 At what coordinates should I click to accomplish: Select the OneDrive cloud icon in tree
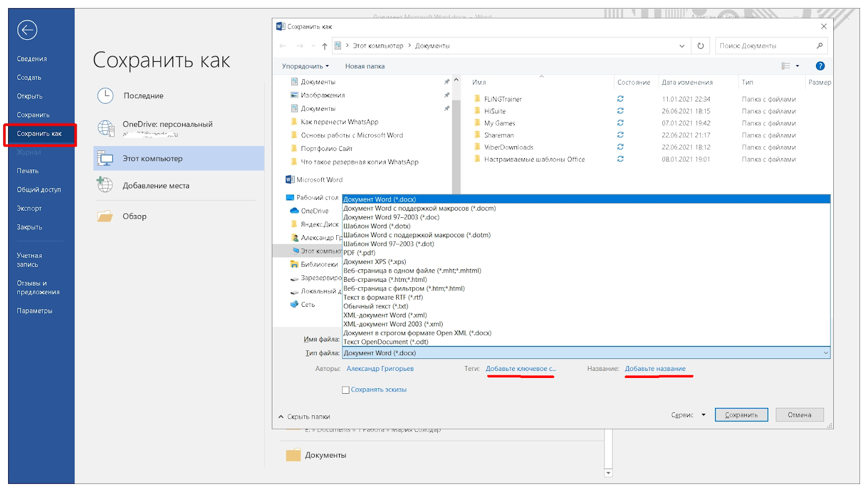(x=295, y=211)
